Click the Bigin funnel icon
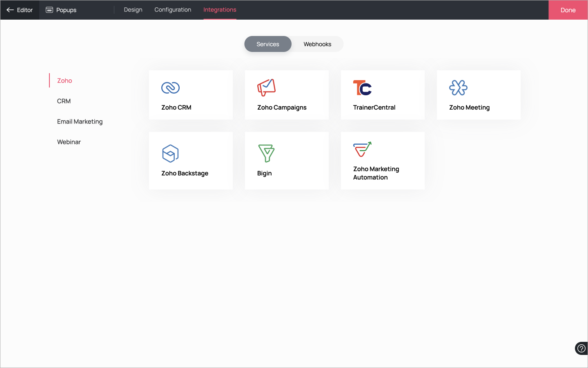This screenshot has height=368, width=588. click(266, 153)
